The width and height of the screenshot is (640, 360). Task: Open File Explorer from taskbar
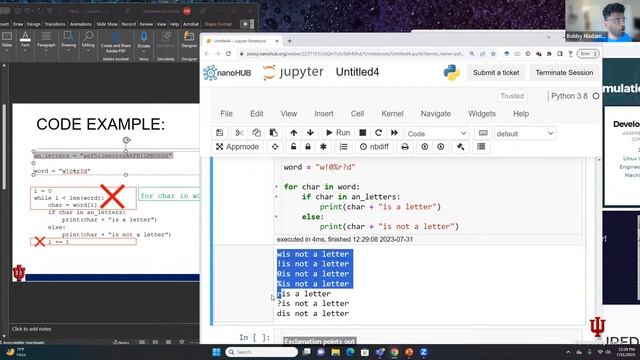336,352
